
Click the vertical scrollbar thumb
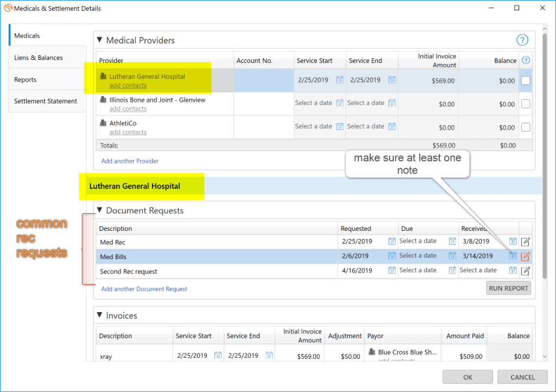pos(545,156)
